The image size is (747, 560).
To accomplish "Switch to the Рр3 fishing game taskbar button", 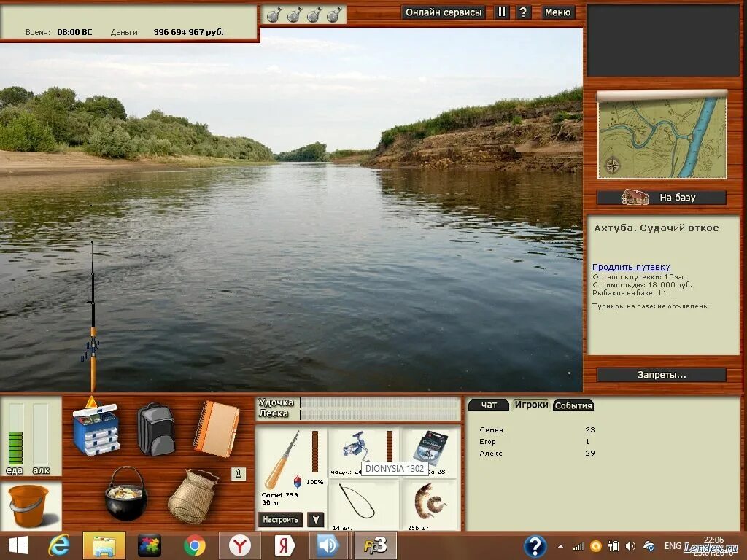I will tap(376, 545).
